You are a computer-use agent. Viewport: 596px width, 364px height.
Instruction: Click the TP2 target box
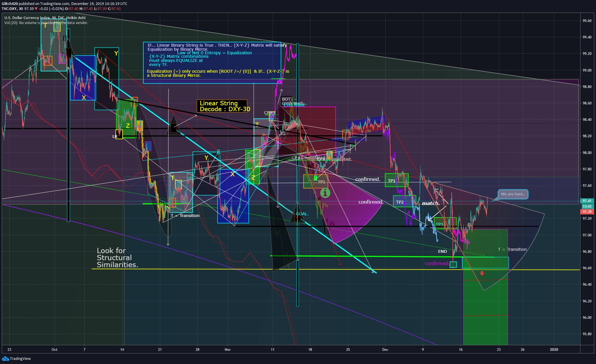(x=404, y=202)
